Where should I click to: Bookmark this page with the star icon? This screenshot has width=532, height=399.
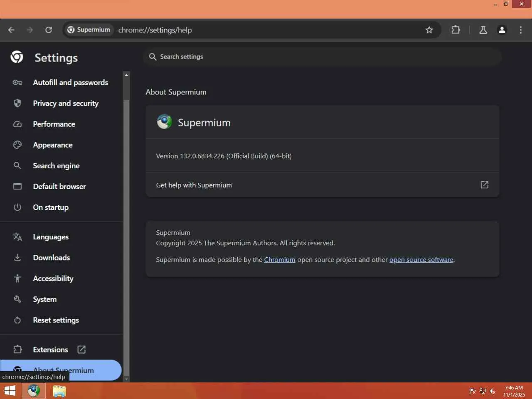[429, 30]
